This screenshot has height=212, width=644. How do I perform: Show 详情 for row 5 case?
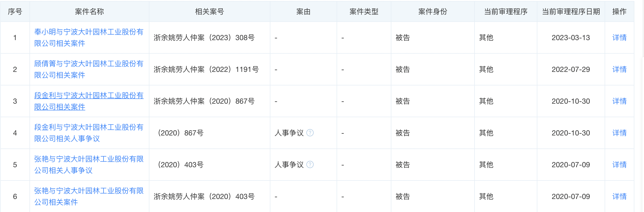tap(619, 165)
